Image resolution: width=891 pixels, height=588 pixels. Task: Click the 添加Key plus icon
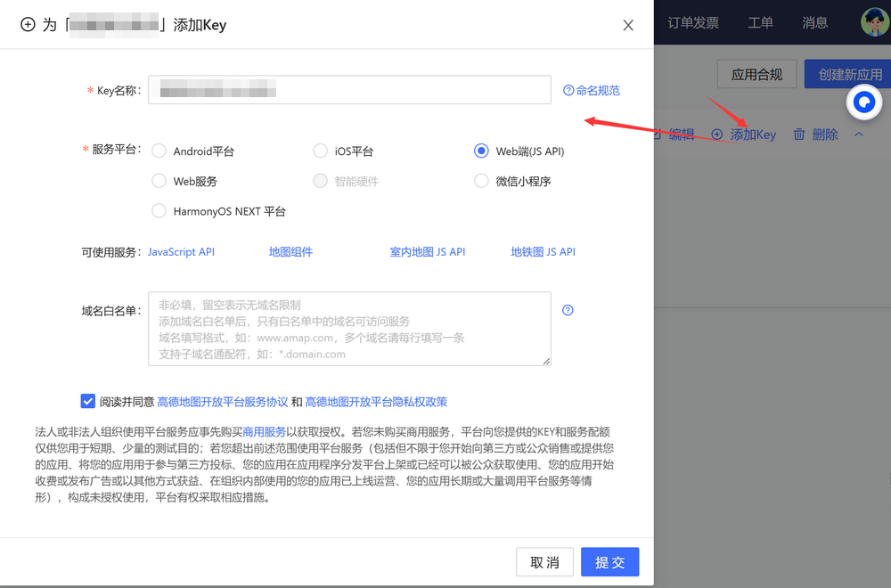pos(717,135)
